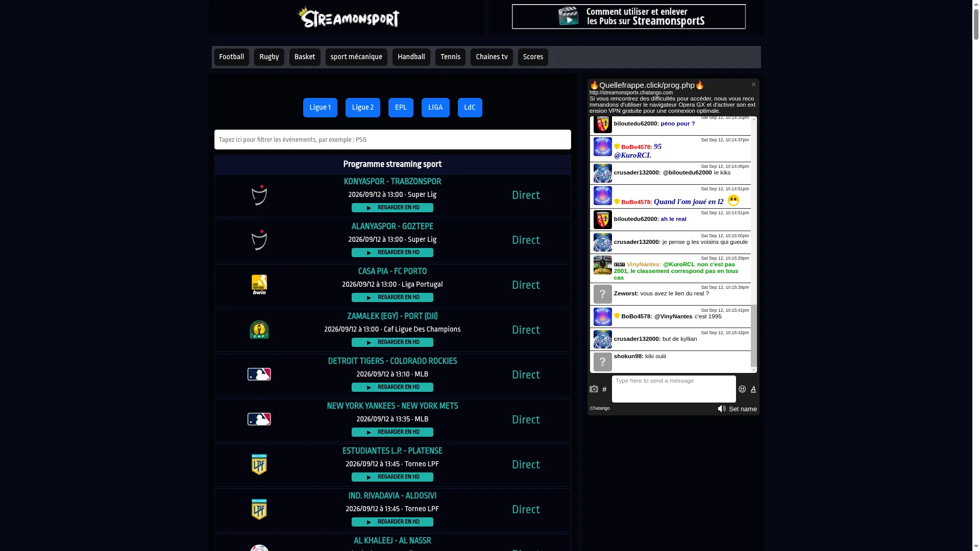Open the Rugby menu
The image size is (980, 551).
pyautogui.click(x=269, y=57)
